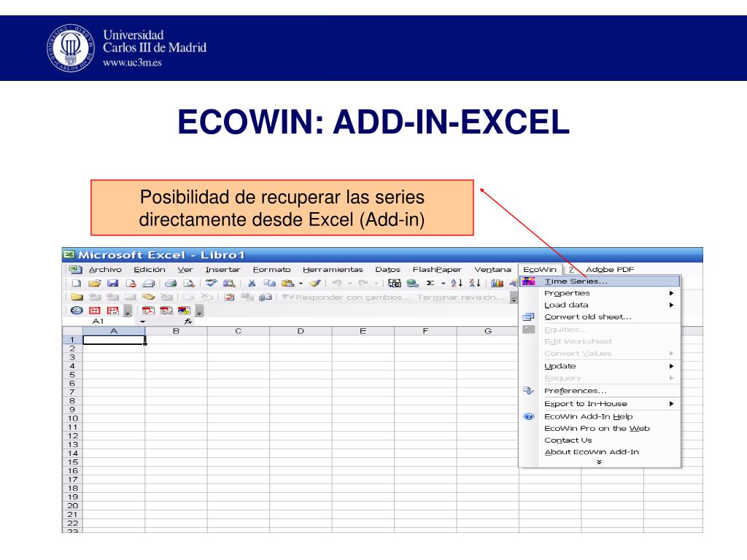Copy selection with the Copy icon
The width and height of the screenshot is (747, 560).
pos(270,284)
